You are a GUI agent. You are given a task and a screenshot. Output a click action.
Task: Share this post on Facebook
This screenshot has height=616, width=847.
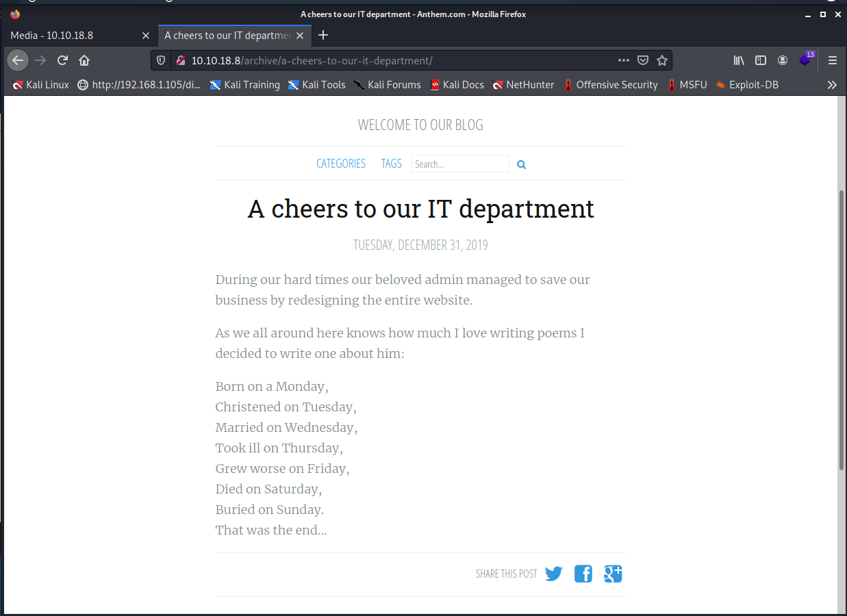(x=583, y=574)
